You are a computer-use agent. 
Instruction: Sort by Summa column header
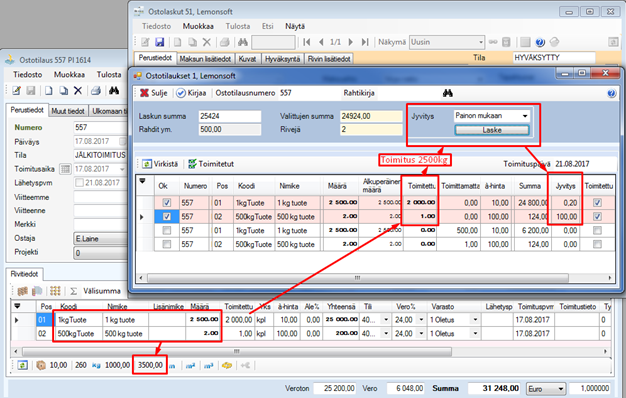tap(529, 186)
